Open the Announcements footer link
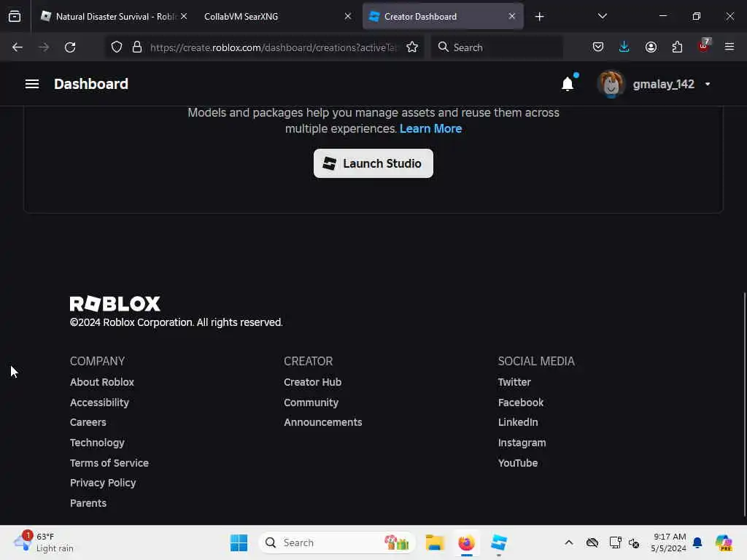 tap(323, 422)
